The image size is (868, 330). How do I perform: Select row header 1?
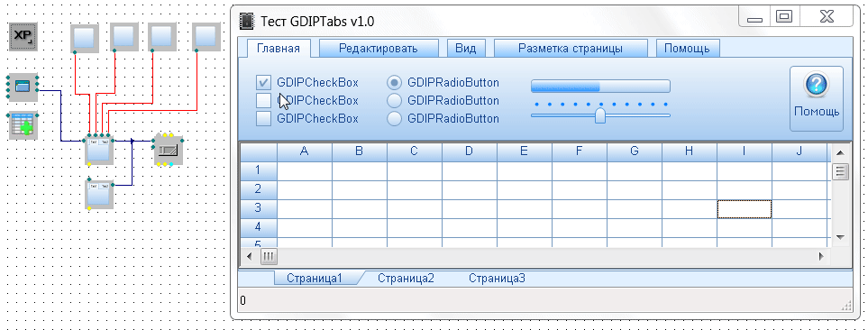[x=259, y=170]
